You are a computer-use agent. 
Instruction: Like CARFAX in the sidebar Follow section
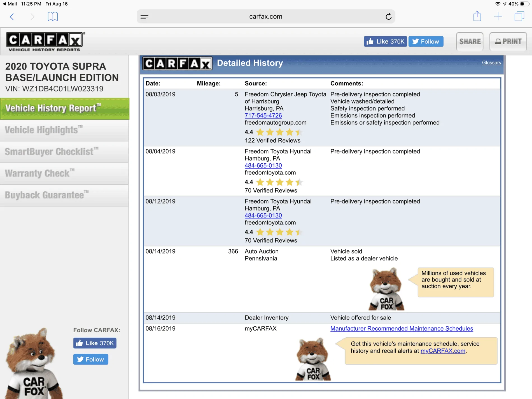coord(95,343)
